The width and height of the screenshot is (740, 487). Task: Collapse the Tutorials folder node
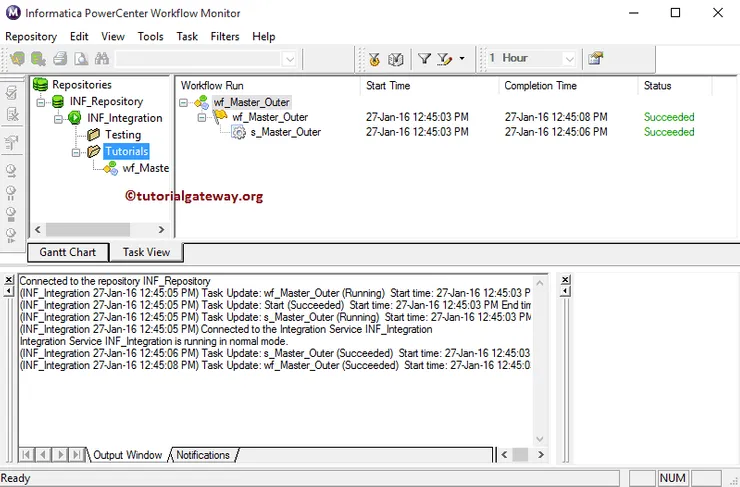[x=76, y=152]
